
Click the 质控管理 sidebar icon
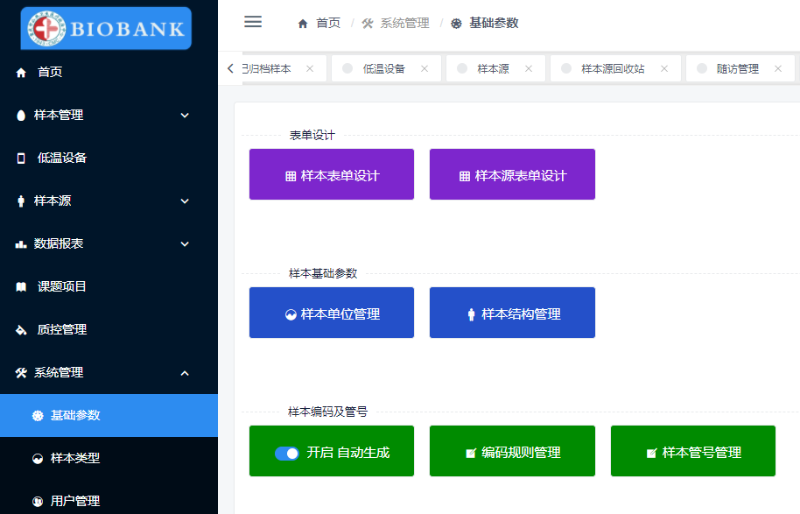click(x=21, y=330)
